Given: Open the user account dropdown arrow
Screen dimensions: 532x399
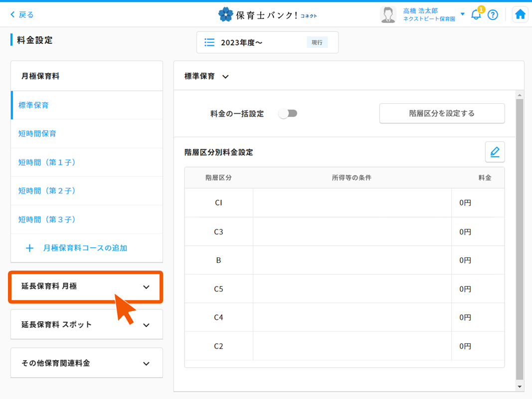Looking at the screenshot, I should [x=462, y=14].
